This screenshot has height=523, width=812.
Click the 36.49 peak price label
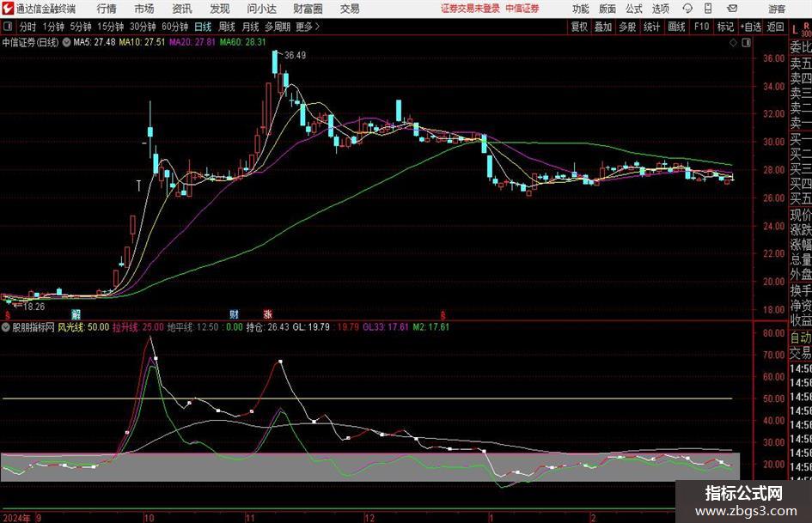tap(295, 56)
